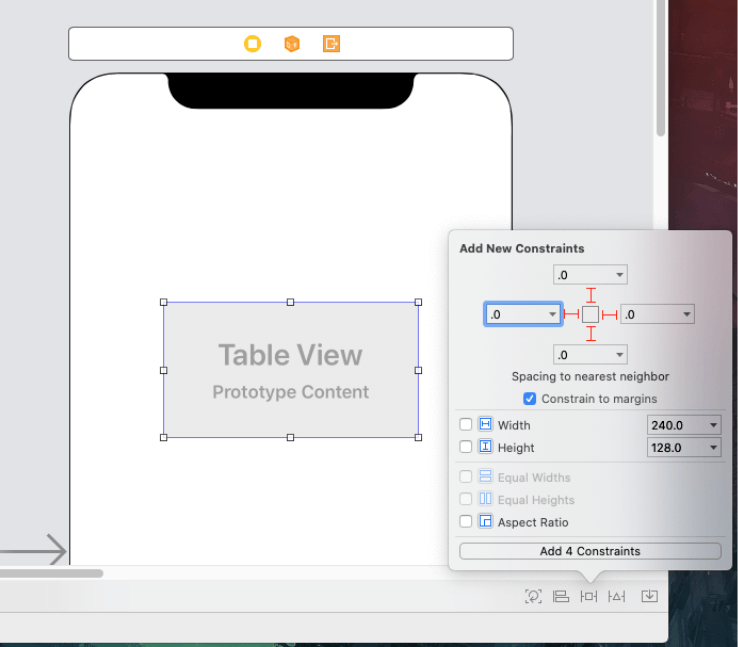Image resolution: width=738 pixels, height=647 pixels.
Task: Click the Add 4 Constraints button
Action: point(590,551)
